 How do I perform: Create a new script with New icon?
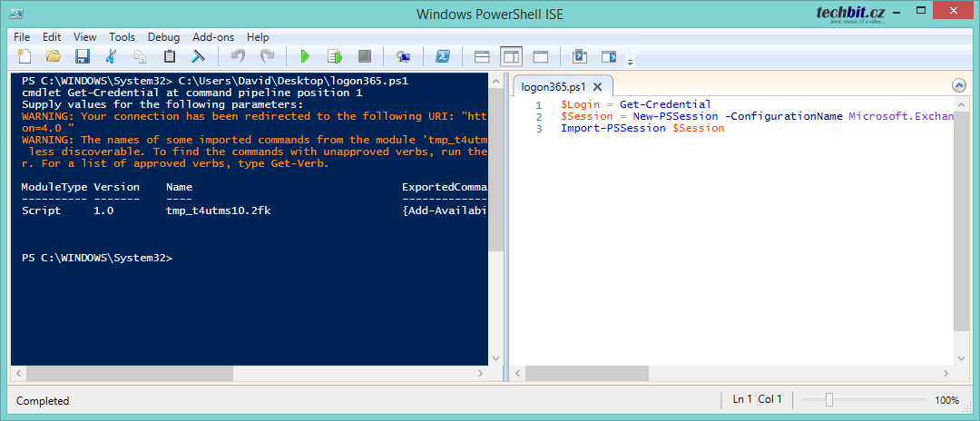coord(24,56)
